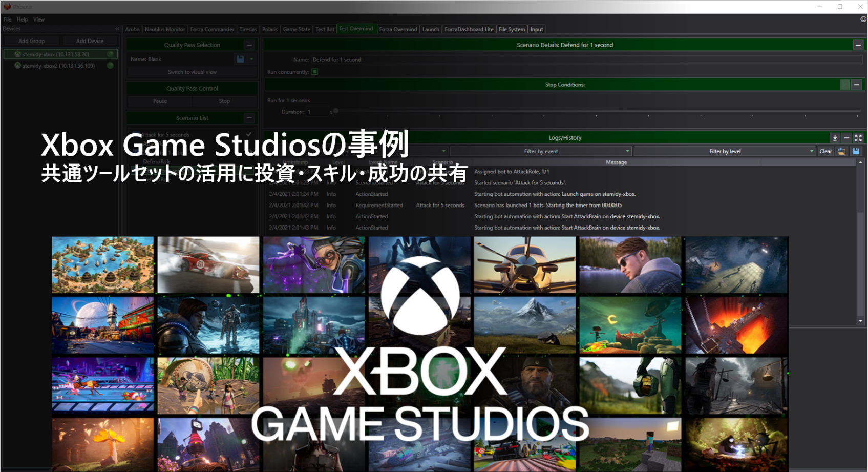Open the leftmost log filter dropdown arrow

coord(444,151)
